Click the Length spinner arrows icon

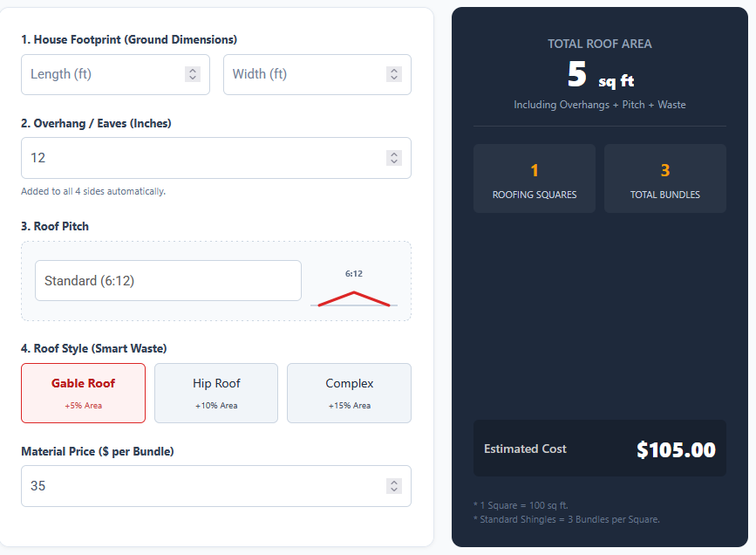[x=193, y=74]
